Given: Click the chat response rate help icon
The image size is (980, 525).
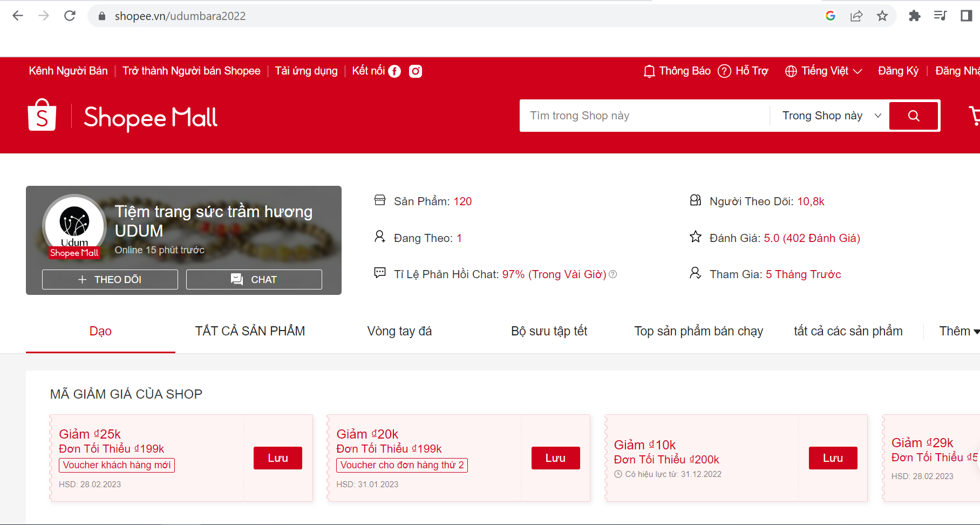Looking at the screenshot, I should [x=613, y=274].
